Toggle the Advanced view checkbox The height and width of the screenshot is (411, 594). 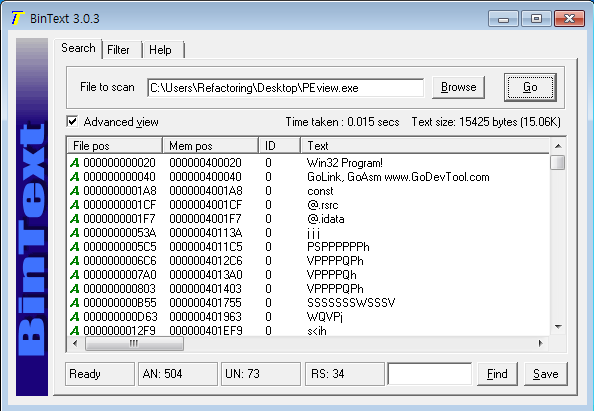click(x=72, y=122)
